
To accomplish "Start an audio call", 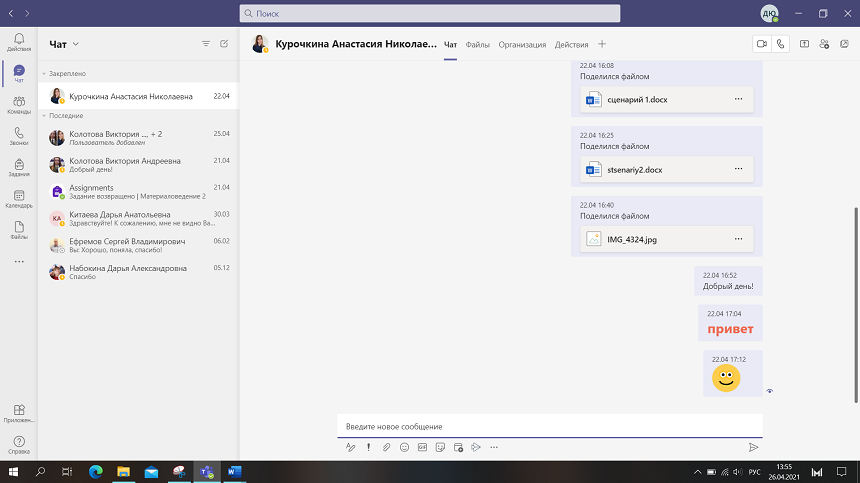I will pos(780,44).
